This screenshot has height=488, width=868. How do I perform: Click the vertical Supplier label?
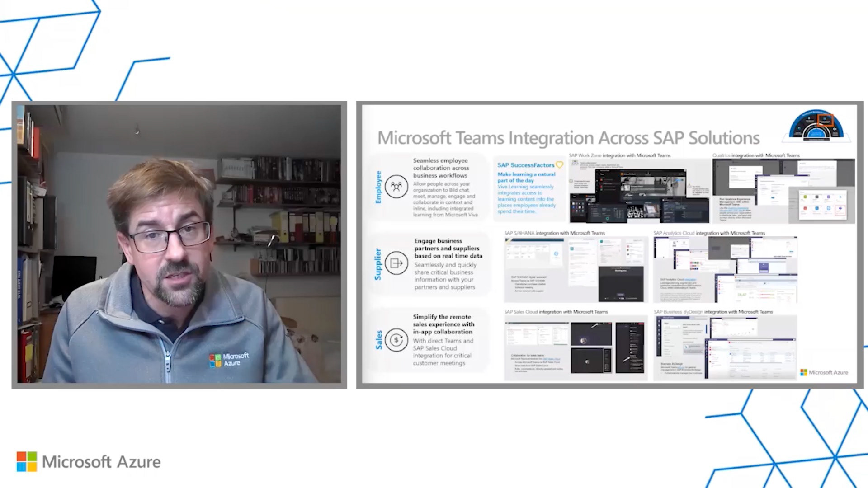(378, 264)
